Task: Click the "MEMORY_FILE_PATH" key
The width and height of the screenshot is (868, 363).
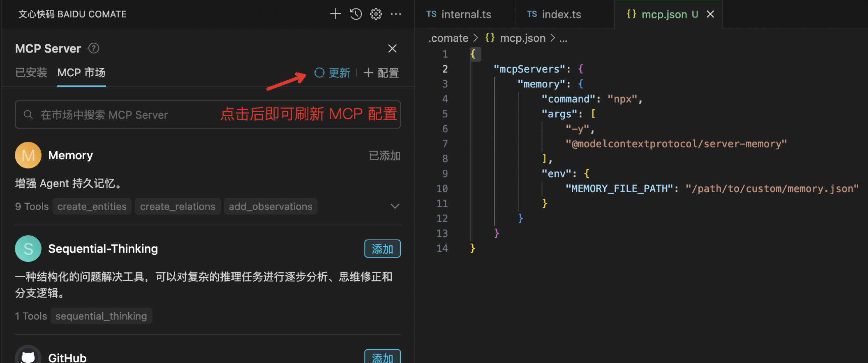Action: (619, 189)
